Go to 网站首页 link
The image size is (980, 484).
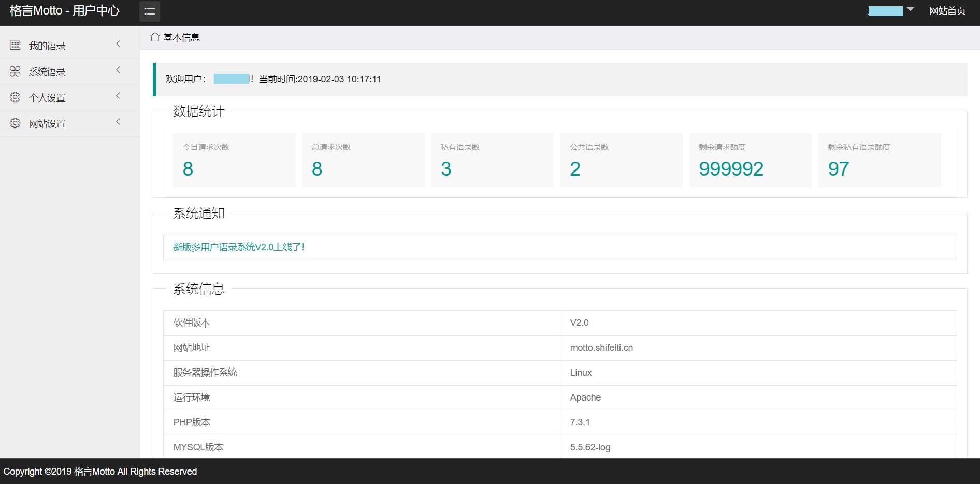tap(947, 11)
